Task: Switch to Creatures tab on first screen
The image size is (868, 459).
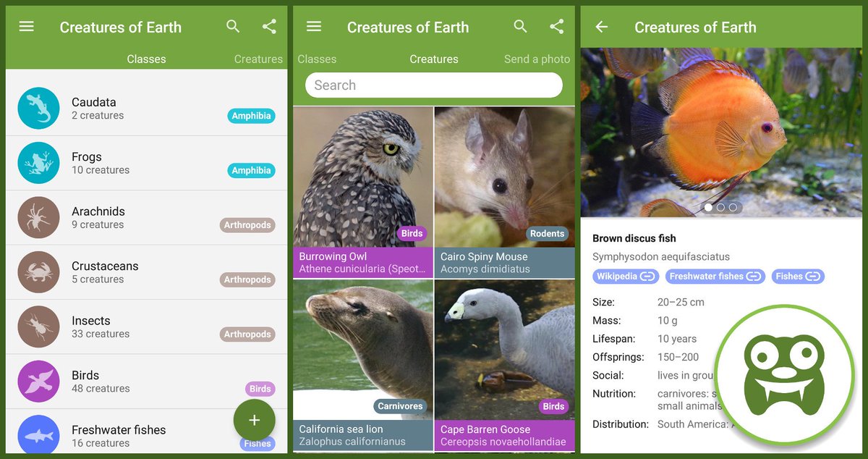Action: click(x=258, y=59)
